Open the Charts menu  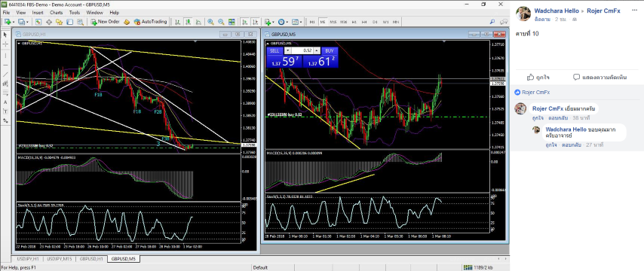(x=56, y=13)
